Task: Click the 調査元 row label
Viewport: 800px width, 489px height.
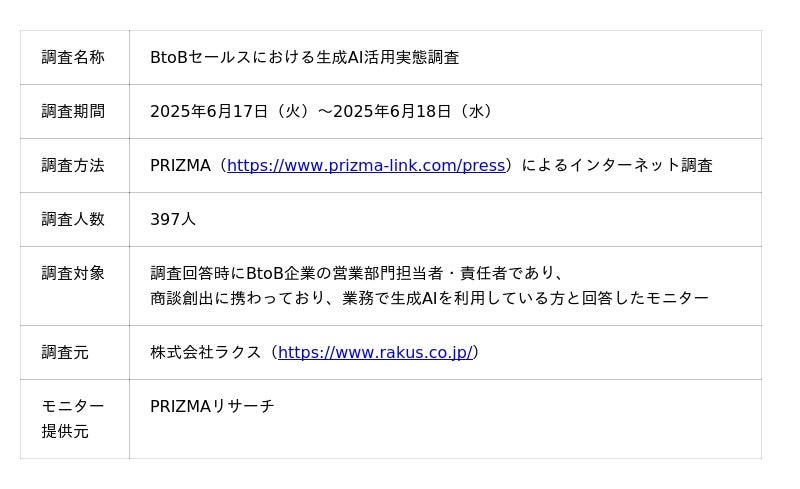Action: (x=65, y=352)
